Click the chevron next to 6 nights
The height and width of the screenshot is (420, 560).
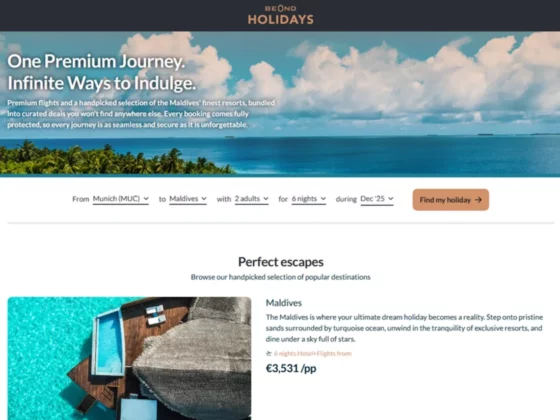pyautogui.click(x=323, y=199)
